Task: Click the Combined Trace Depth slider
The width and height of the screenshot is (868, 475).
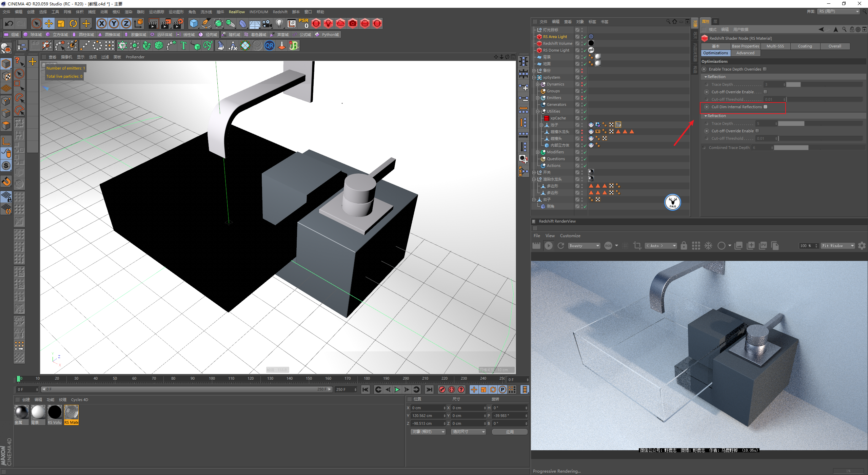Action: [791, 148]
